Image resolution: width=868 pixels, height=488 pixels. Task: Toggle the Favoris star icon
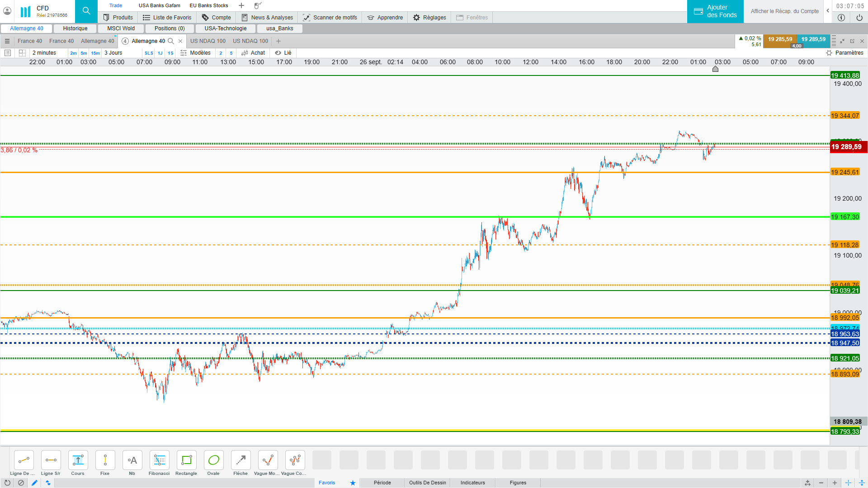pos(353,483)
